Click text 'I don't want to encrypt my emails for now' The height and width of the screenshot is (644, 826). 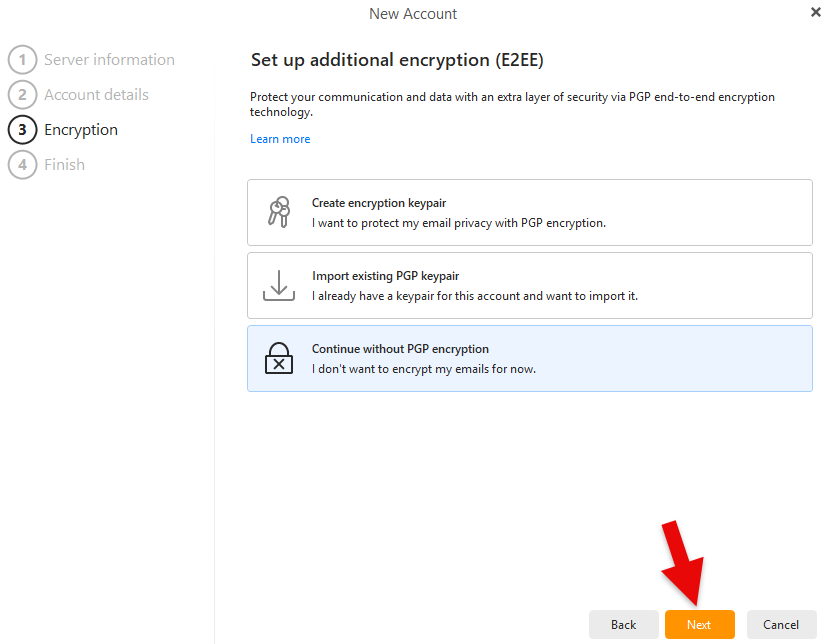pos(424,369)
